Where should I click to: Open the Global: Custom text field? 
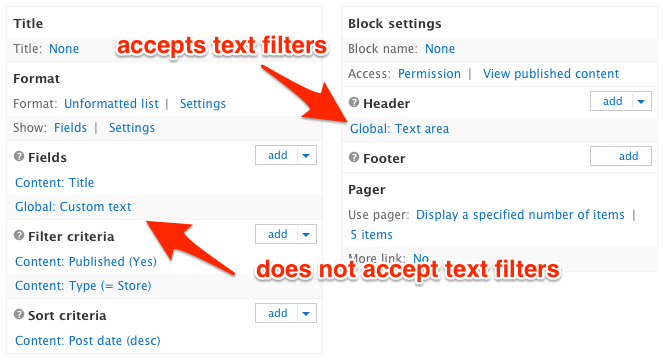[73, 207]
